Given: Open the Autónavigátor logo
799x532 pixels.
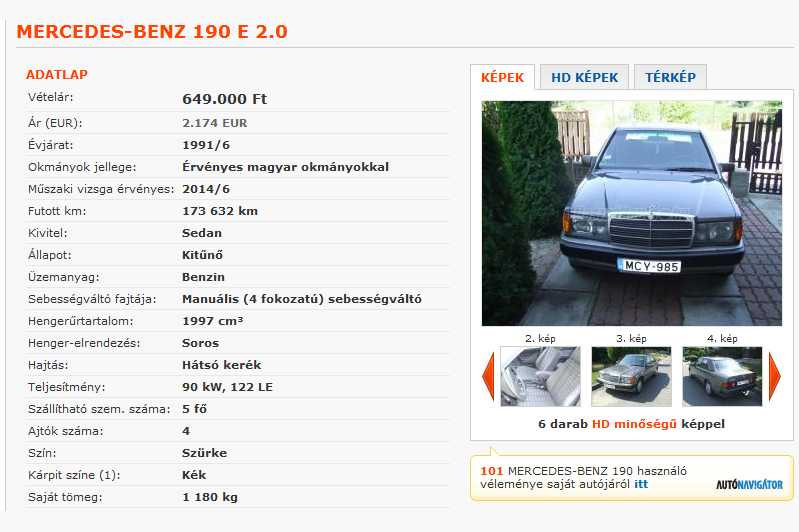Looking at the screenshot, I should 750,484.
